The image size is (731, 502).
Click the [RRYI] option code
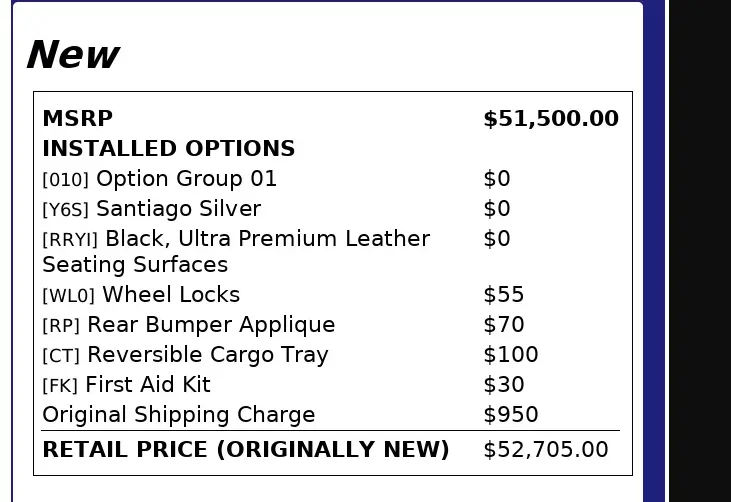[x=70, y=240]
